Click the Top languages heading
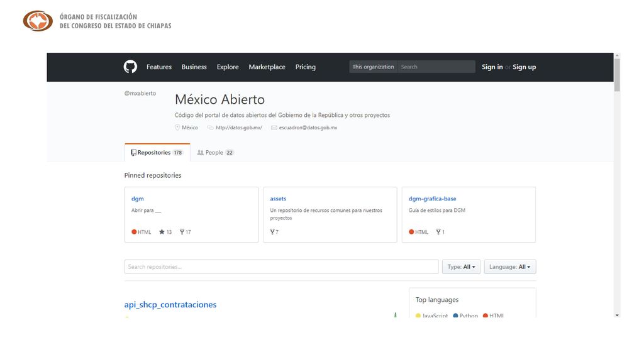Image resolution: width=644 pixels, height=362 pixels. point(436,300)
